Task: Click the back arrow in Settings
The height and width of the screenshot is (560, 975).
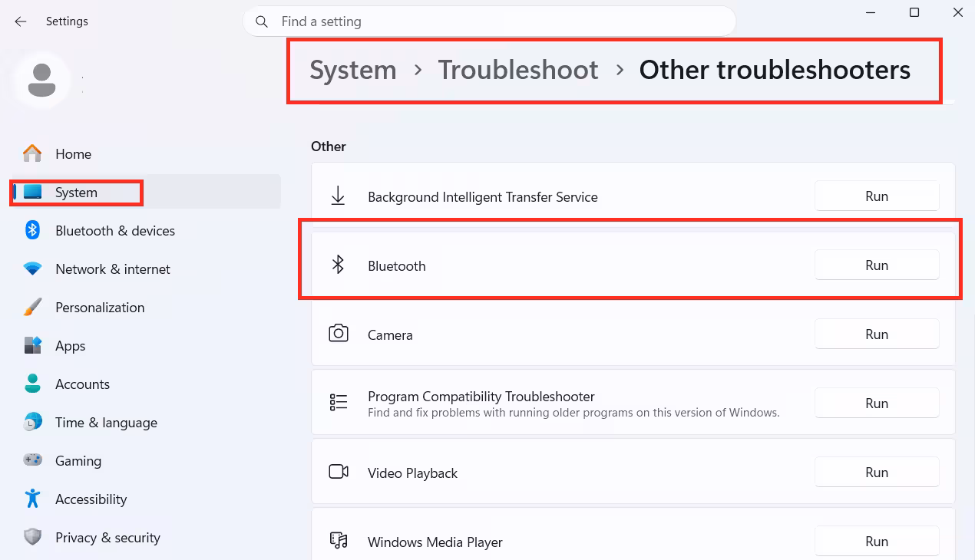Action: [21, 21]
